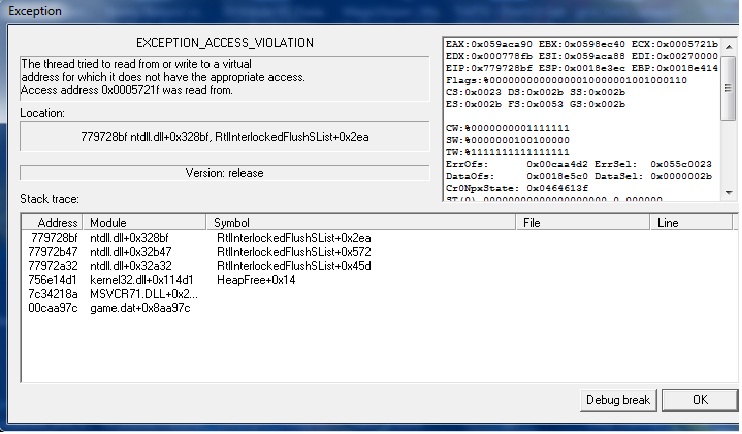Click the Line column header
742x434 pixels.
[691, 222]
